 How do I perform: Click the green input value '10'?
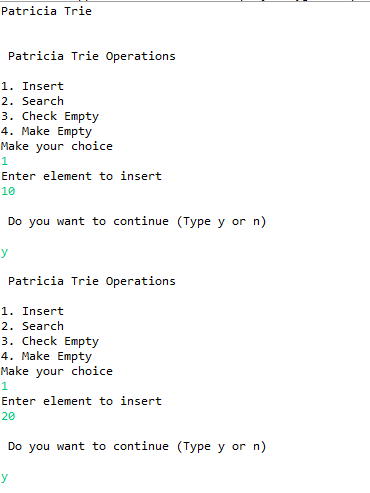click(8, 191)
